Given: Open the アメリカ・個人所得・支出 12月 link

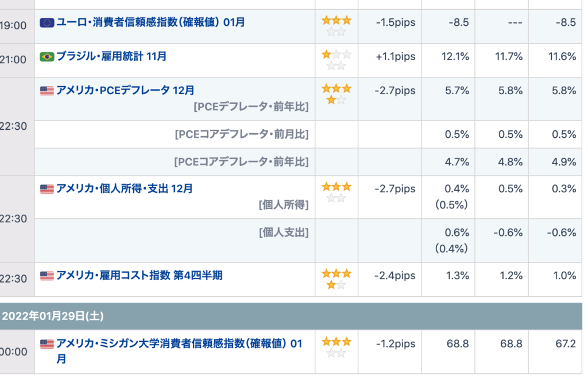Looking at the screenshot, I should coord(125,188).
